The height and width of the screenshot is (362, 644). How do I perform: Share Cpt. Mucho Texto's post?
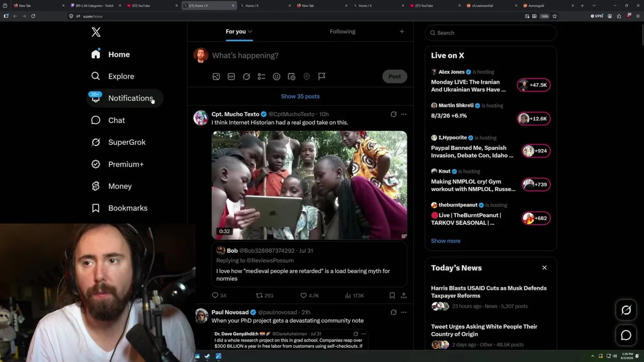[404, 296]
